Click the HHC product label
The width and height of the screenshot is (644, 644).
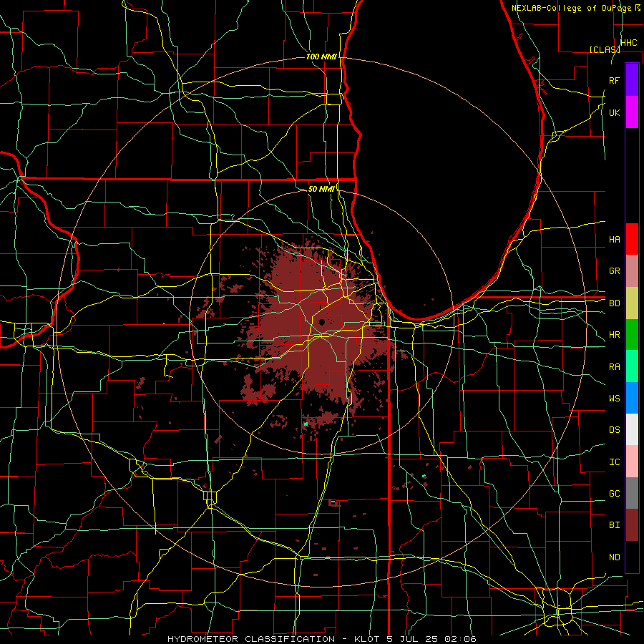(629, 43)
